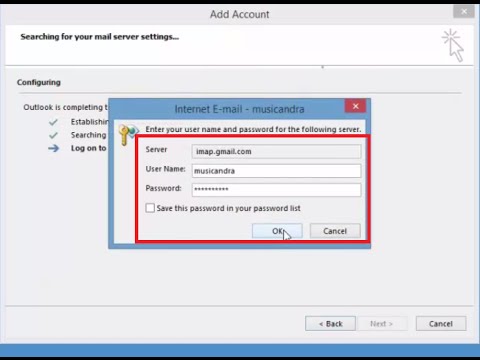
Task: Click the 'Configuring' heading text
Action: tap(39, 82)
